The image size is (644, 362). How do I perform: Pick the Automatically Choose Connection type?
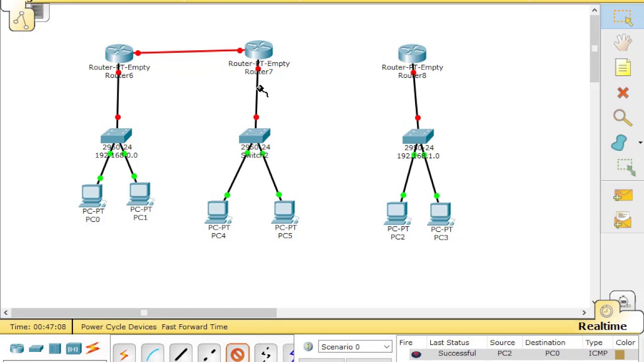pos(124,353)
